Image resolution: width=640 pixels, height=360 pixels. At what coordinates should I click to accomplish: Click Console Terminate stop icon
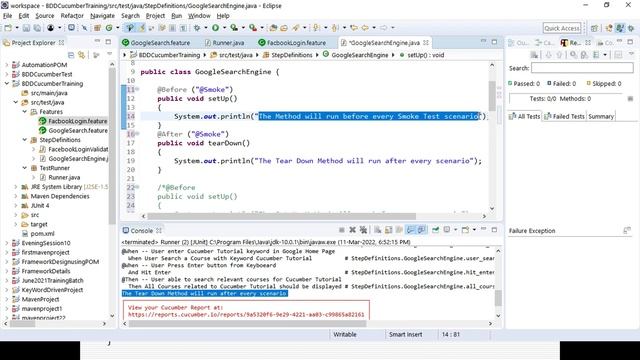(342, 230)
